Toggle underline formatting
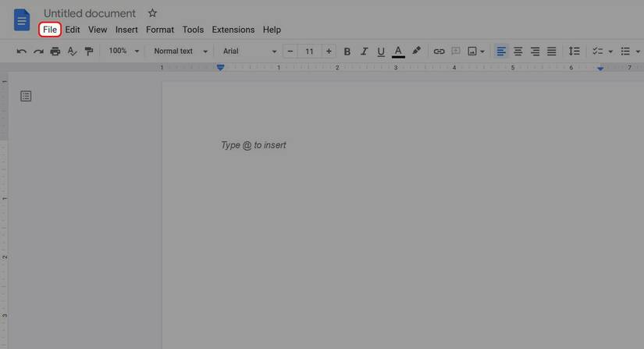Image resolution: width=644 pixels, height=349 pixels. point(381,52)
